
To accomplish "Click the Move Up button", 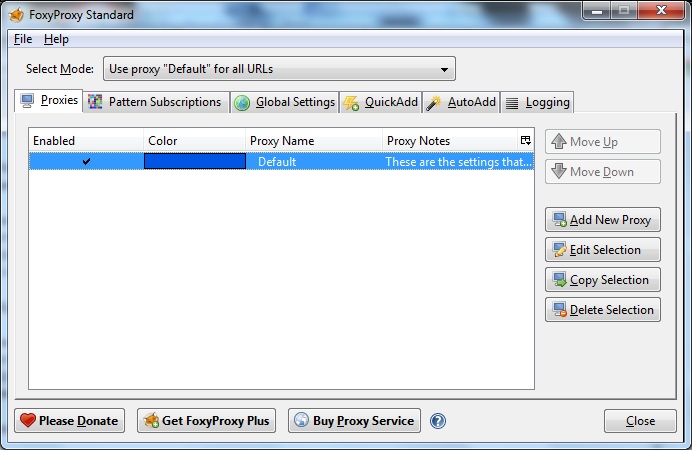I will click(603, 142).
